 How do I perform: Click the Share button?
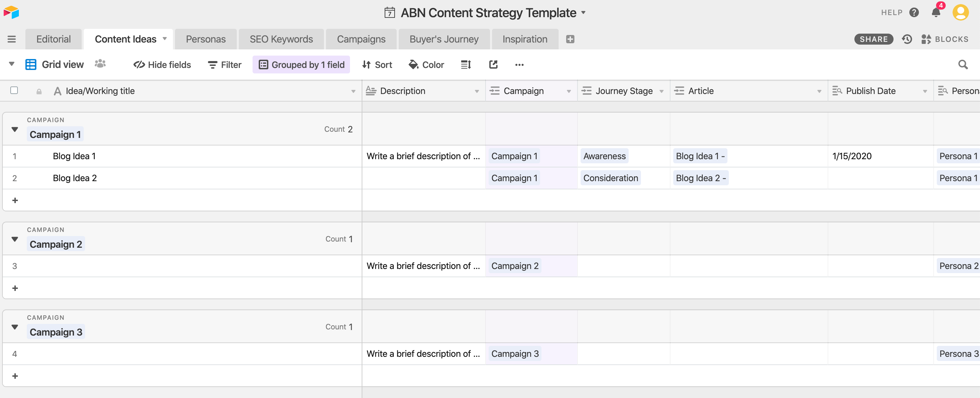[x=874, y=39]
